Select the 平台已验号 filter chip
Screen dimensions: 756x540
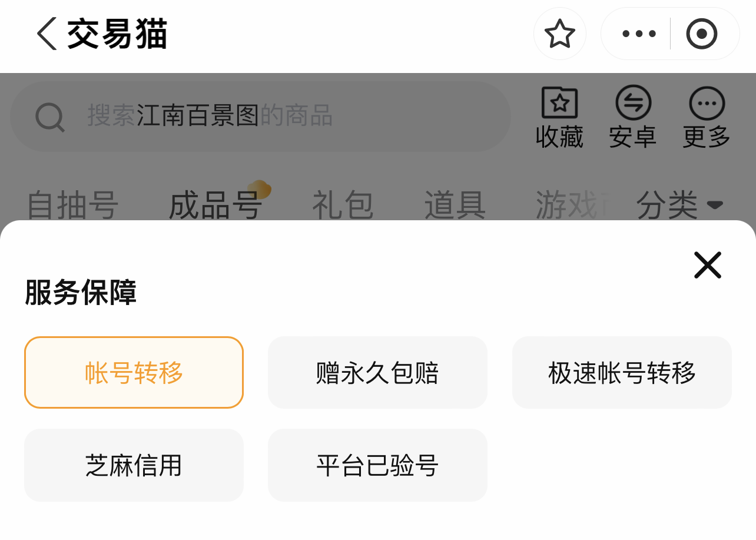pyautogui.click(x=377, y=465)
